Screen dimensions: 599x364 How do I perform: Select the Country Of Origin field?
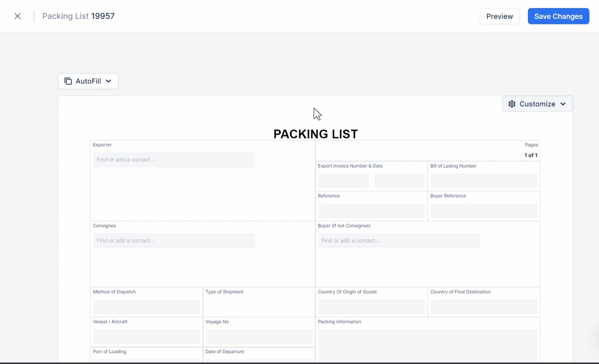[372, 307]
